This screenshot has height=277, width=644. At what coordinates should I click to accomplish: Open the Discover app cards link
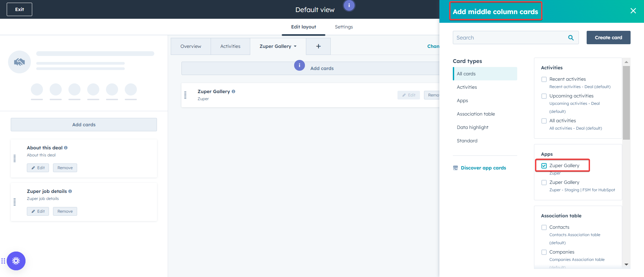[483, 168]
